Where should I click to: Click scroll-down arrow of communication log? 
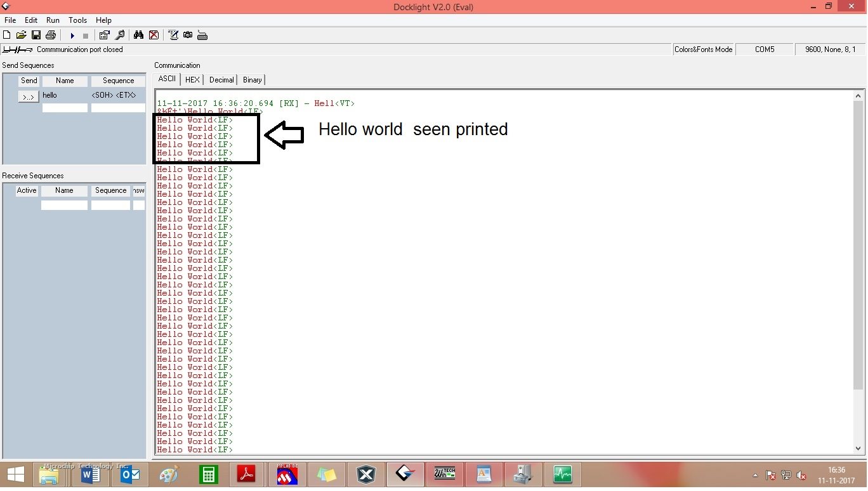(858, 448)
